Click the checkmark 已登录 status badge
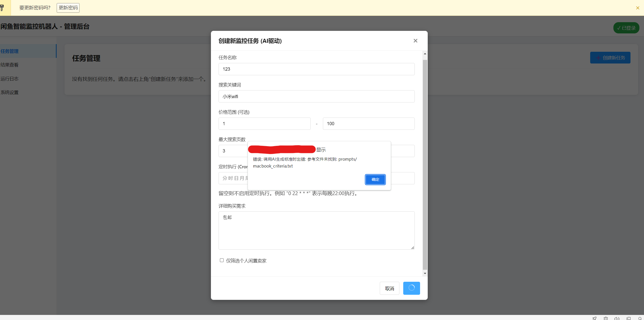Viewport: 644px width, 320px height. (x=626, y=28)
